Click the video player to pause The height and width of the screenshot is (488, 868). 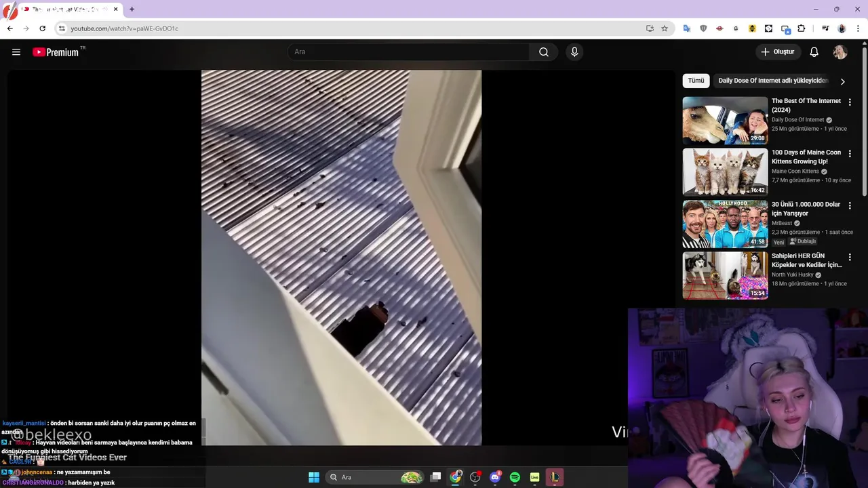click(341, 258)
